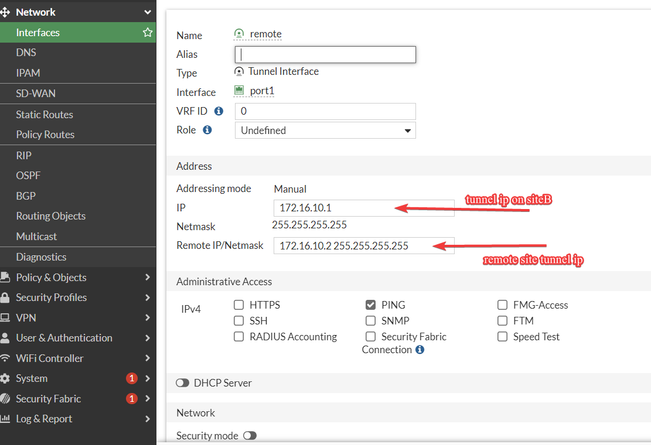Click the Log & Report chart icon
651x445 pixels.
coord(5,418)
